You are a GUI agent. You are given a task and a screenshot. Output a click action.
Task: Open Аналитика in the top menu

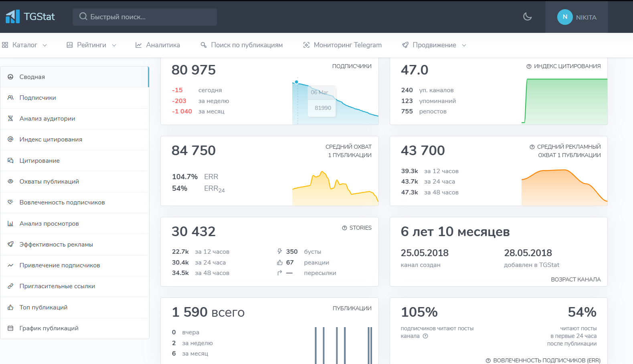tap(158, 45)
